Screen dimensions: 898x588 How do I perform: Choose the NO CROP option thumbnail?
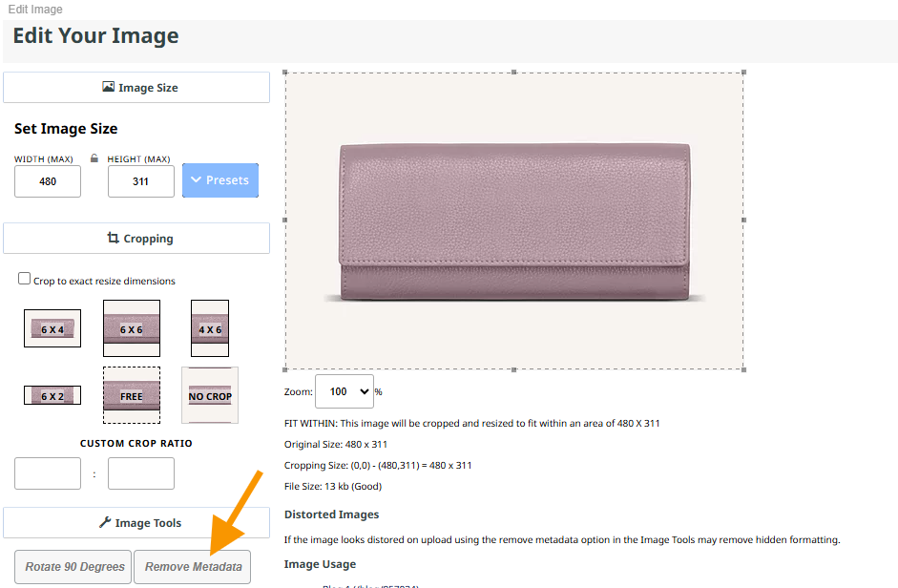click(x=210, y=395)
